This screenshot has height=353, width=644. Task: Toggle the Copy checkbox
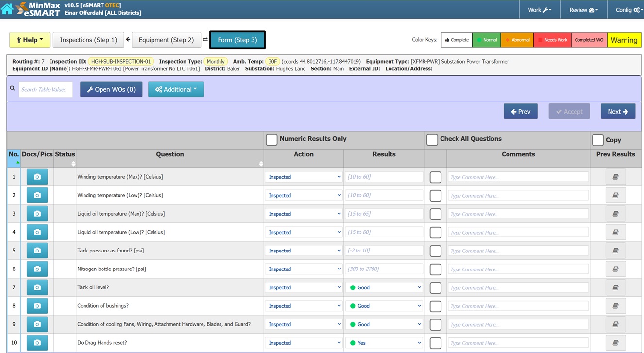pos(598,140)
